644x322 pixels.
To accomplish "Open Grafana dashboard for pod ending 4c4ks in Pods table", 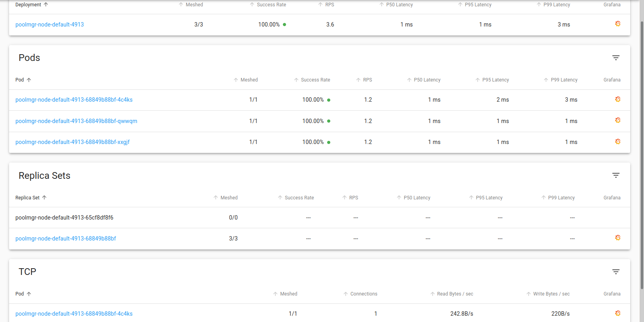I will click(618, 99).
